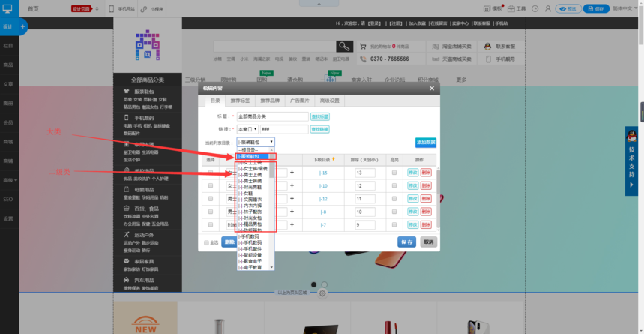
Task: Open the user account icon
Action: click(547, 8)
